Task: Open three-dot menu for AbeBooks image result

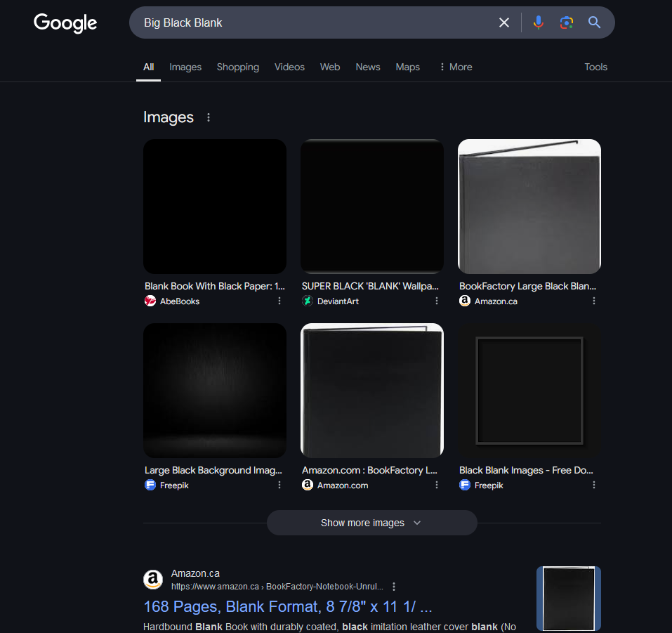Action: point(279,301)
